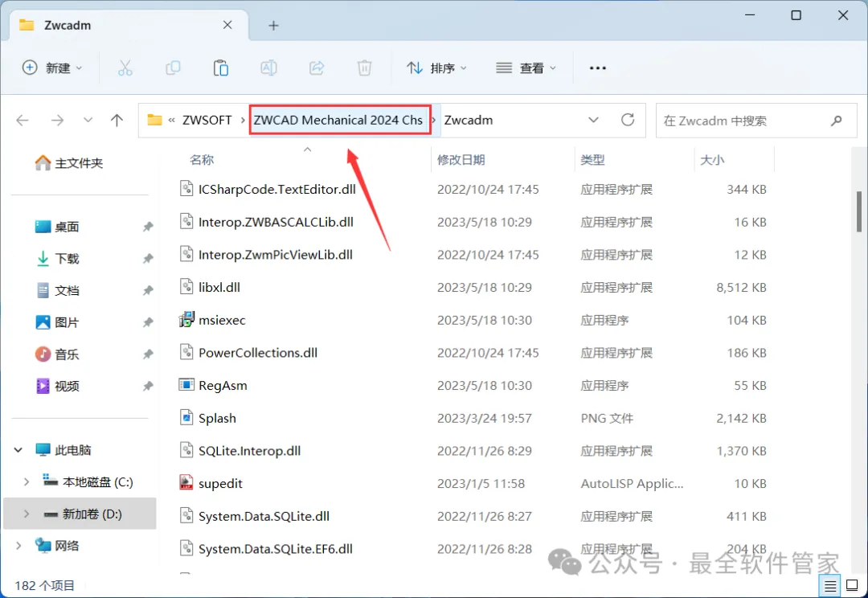Sort by 名称 column header
This screenshot has width=868, height=598.
(202, 160)
